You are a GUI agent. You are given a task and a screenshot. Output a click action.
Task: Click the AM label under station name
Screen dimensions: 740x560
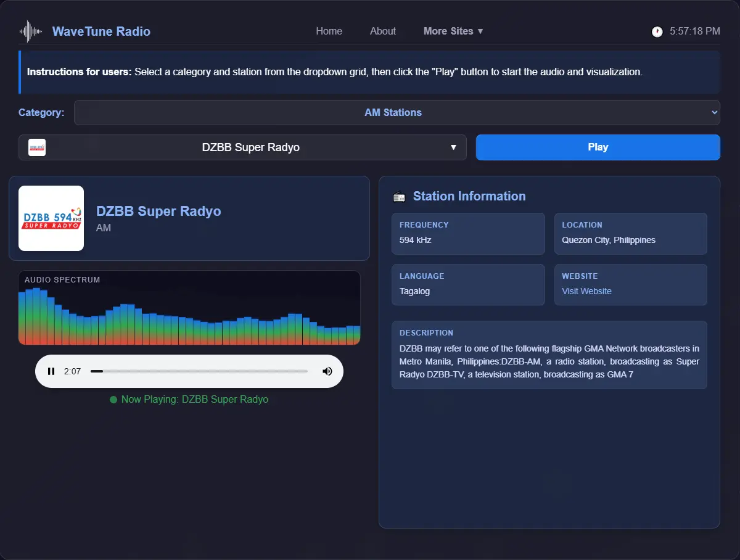(104, 228)
